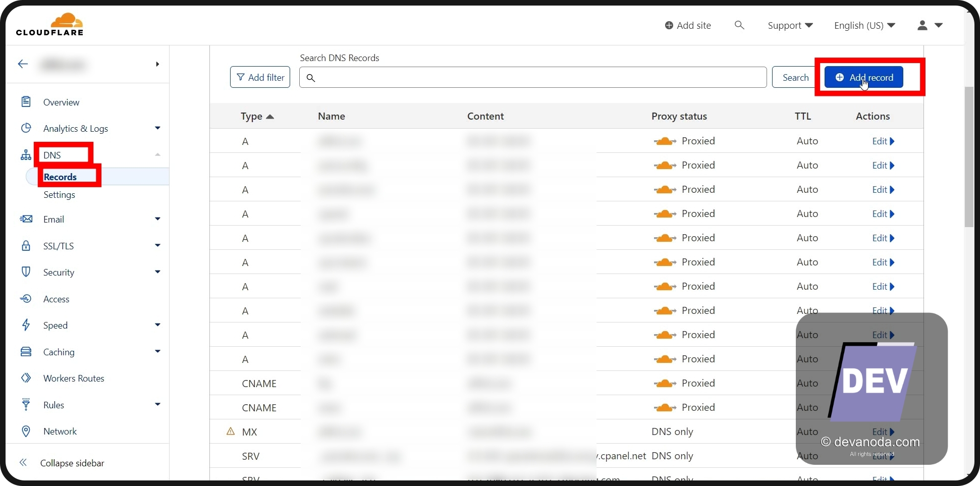Click Add site link
The image size is (980, 486).
pyautogui.click(x=688, y=25)
